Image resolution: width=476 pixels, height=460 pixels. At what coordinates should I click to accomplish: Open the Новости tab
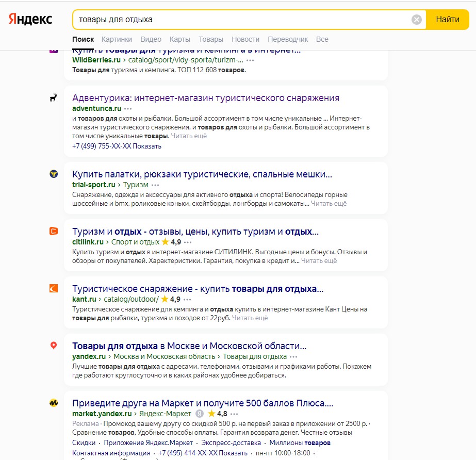(245, 39)
